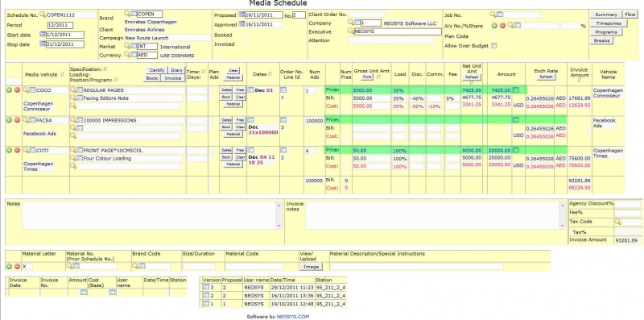Click green add-row icon for COCO line
The width and height of the screenshot is (644, 320).
(x=10, y=90)
